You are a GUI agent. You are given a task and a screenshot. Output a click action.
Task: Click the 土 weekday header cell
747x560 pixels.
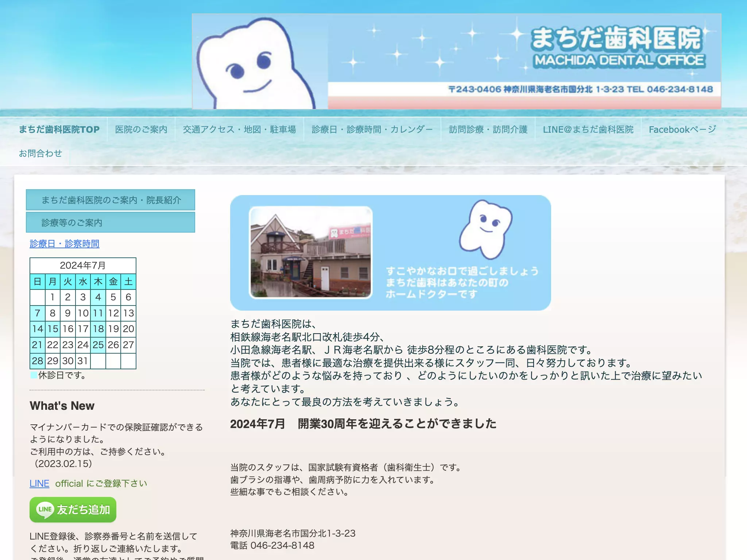[128, 281]
